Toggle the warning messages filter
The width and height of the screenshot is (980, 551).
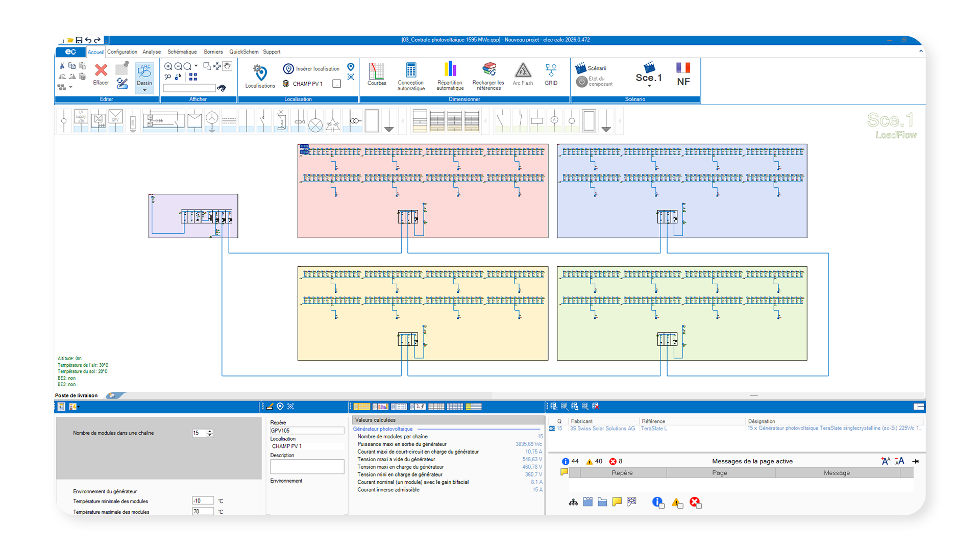click(677, 503)
